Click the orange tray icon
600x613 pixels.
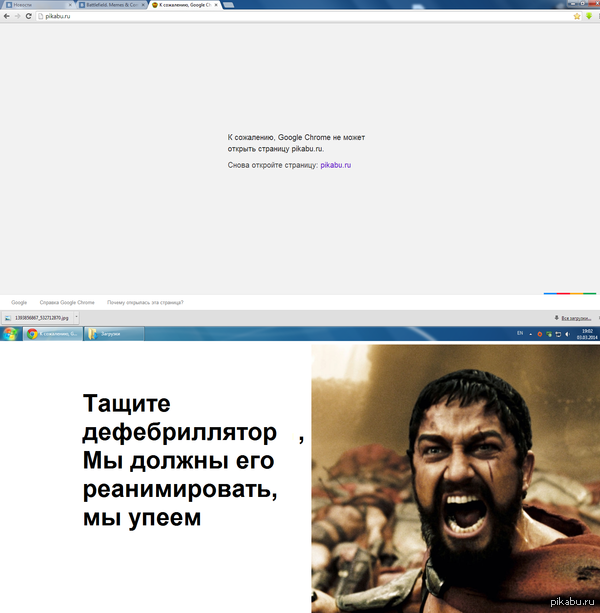(x=540, y=334)
